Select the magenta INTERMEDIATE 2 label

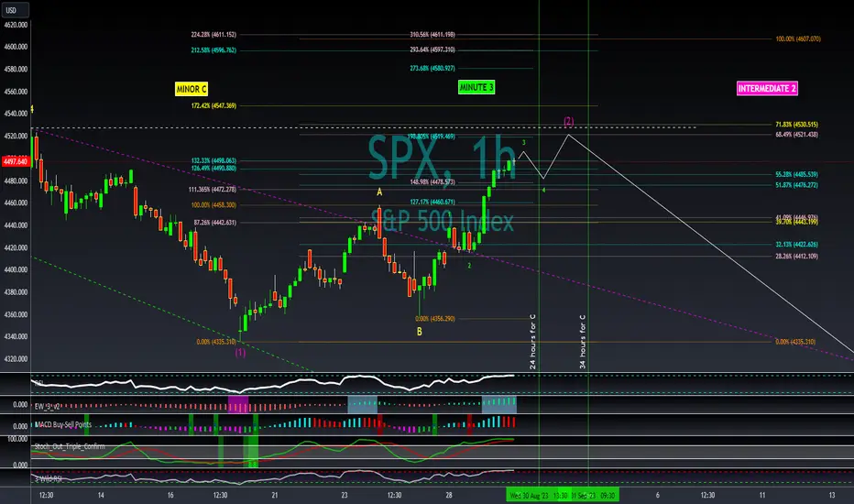coord(767,88)
